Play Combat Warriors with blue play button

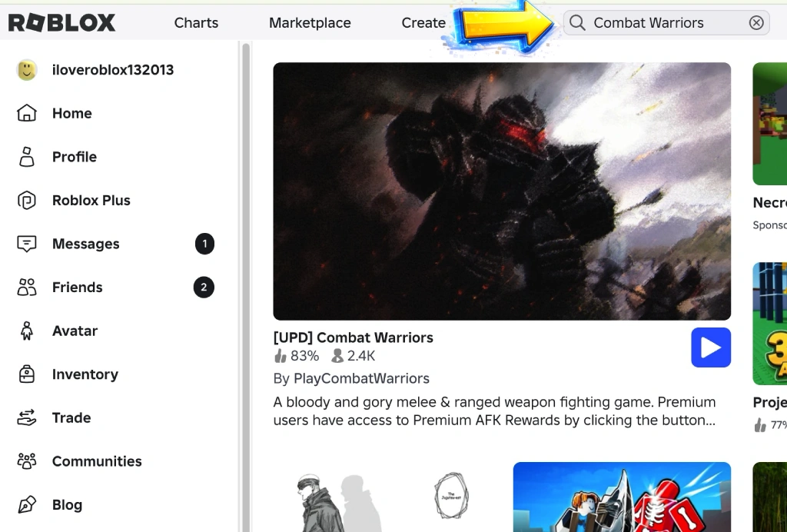point(711,347)
